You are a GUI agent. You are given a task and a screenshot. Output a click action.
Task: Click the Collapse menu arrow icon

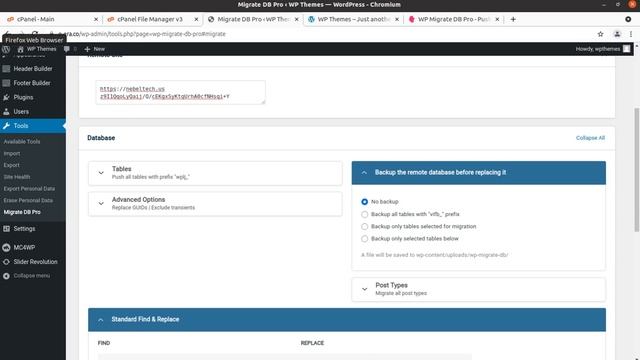click(x=6, y=276)
